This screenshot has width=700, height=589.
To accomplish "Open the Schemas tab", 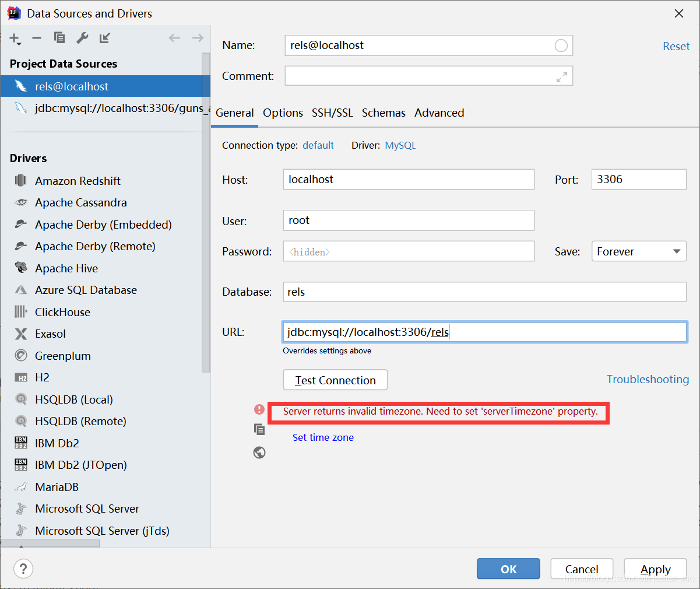I will (x=384, y=113).
